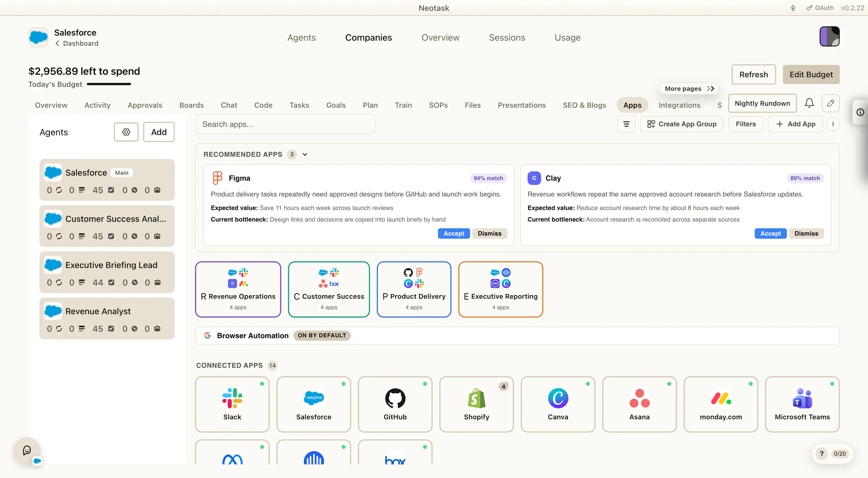Click the Search apps input field
The height and width of the screenshot is (478, 868).
[285, 124]
